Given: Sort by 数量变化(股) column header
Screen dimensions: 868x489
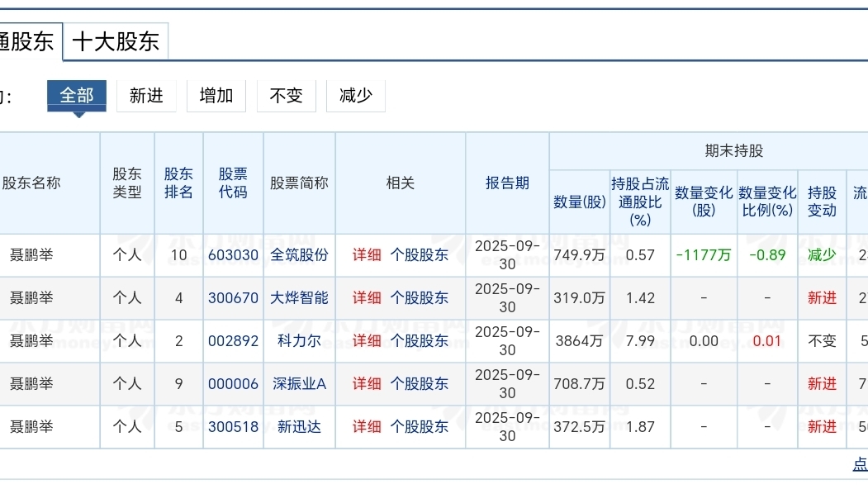Looking at the screenshot, I should [x=704, y=202].
